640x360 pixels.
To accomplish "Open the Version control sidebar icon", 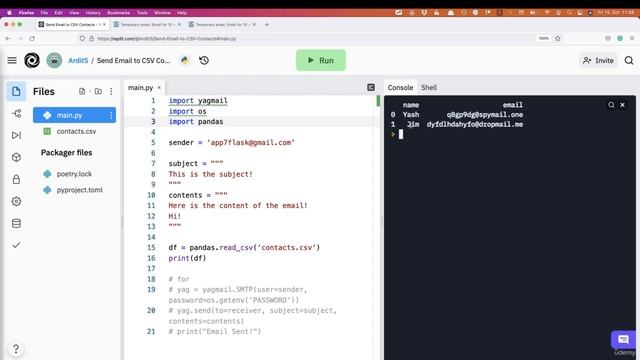I will [x=16, y=113].
